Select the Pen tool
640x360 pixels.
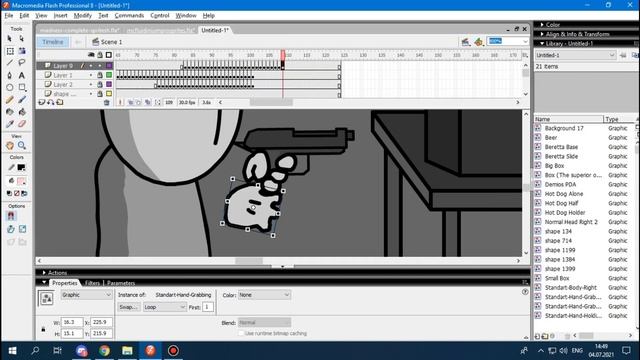(x=10, y=75)
